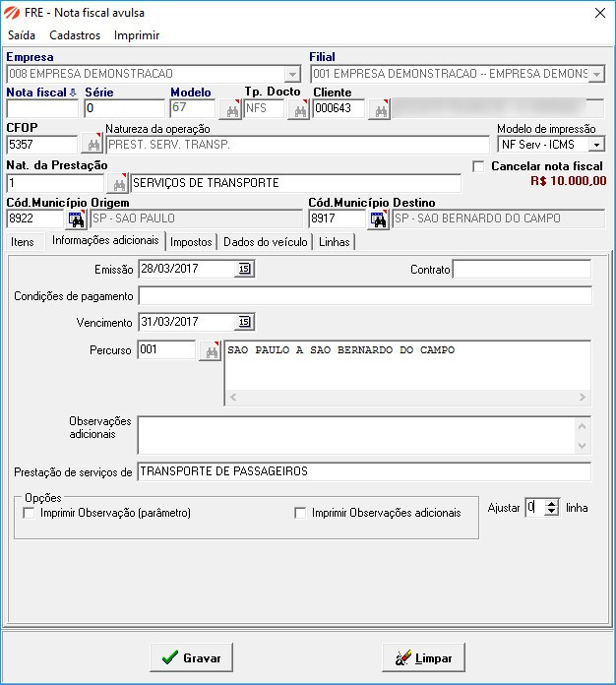Click the Limpar button
The height and width of the screenshot is (685, 616).
coord(423,657)
